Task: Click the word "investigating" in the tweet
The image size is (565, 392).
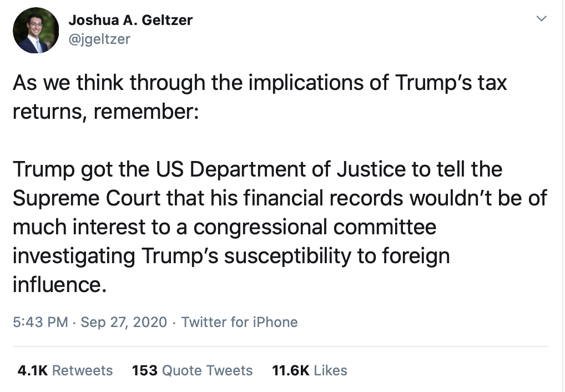Action: (74, 256)
